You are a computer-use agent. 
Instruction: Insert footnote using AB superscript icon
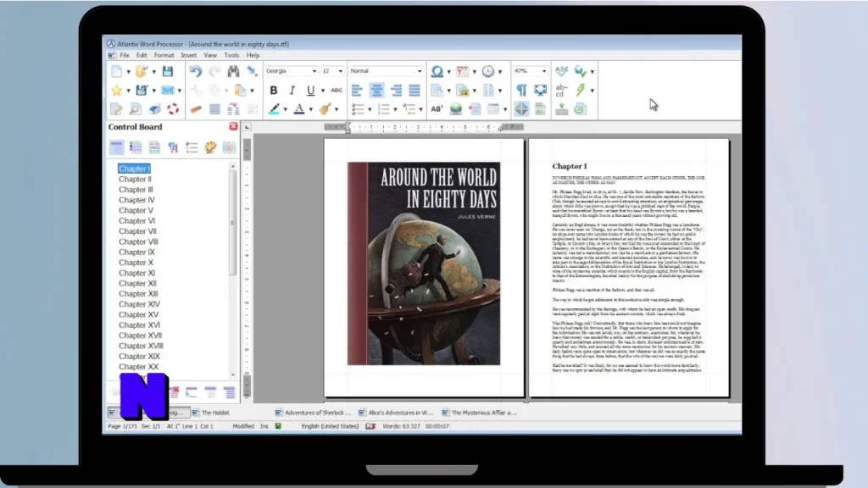tap(437, 109)
